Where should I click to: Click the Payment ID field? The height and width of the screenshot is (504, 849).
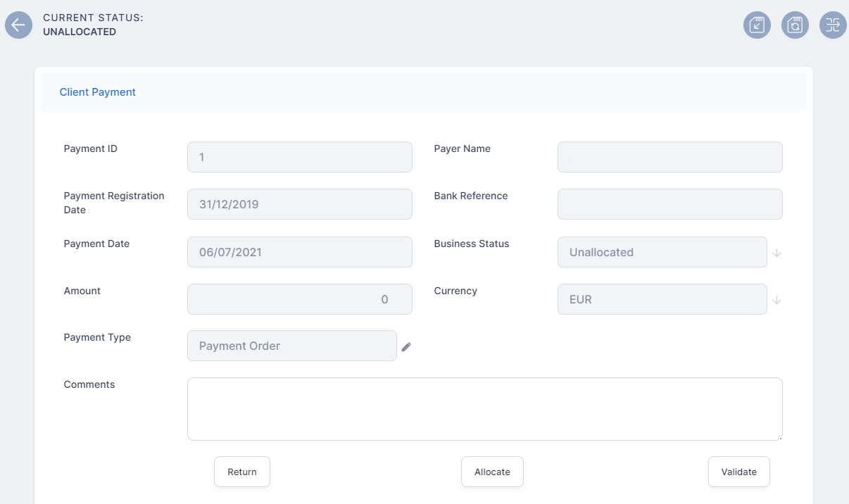point(299,157)
